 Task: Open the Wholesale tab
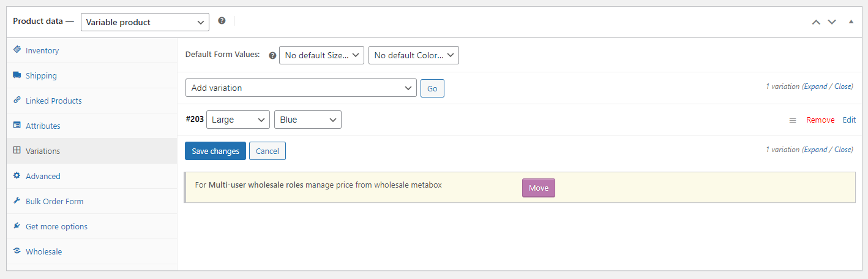click(x=92, y=251)
